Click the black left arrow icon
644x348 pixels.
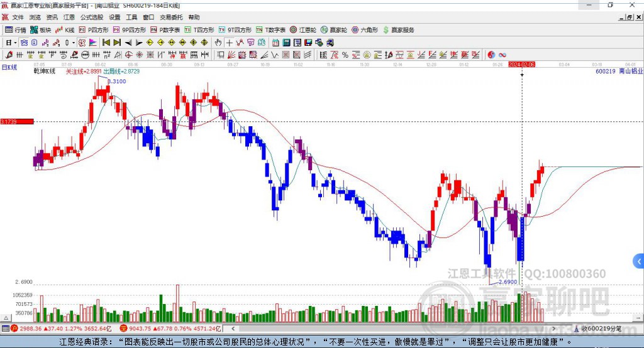128,43
